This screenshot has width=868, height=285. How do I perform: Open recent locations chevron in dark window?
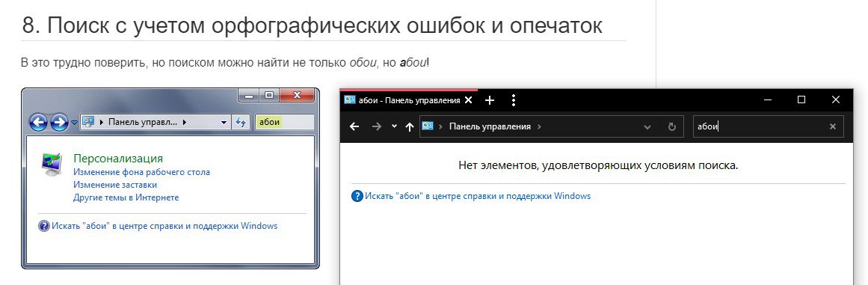pyautogui.click(x=394, y=126)
